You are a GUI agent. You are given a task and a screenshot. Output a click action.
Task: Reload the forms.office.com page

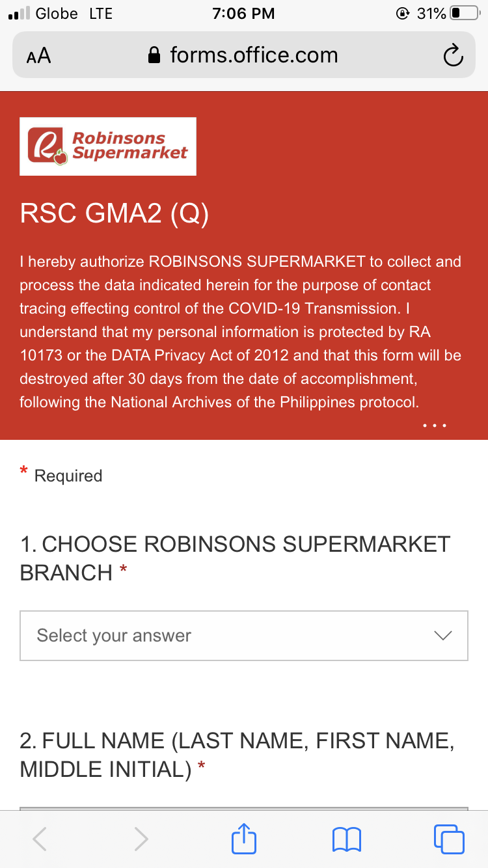[453, 56]
